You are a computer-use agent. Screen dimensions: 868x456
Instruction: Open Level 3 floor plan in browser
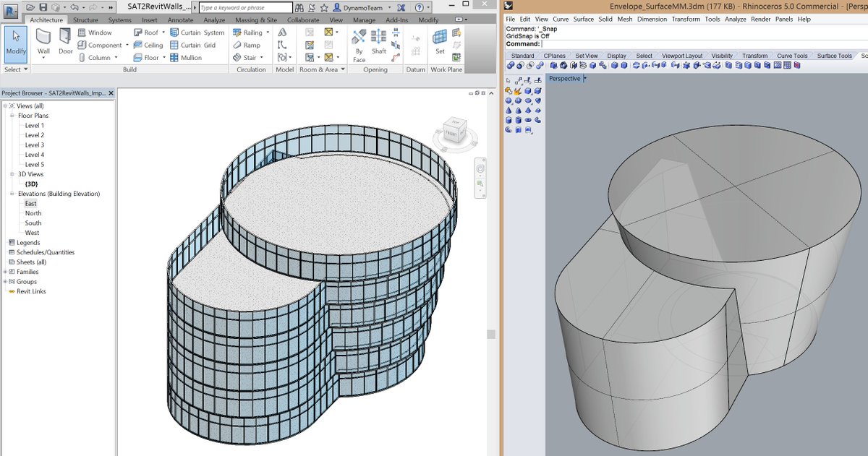(x=35, y=145)
